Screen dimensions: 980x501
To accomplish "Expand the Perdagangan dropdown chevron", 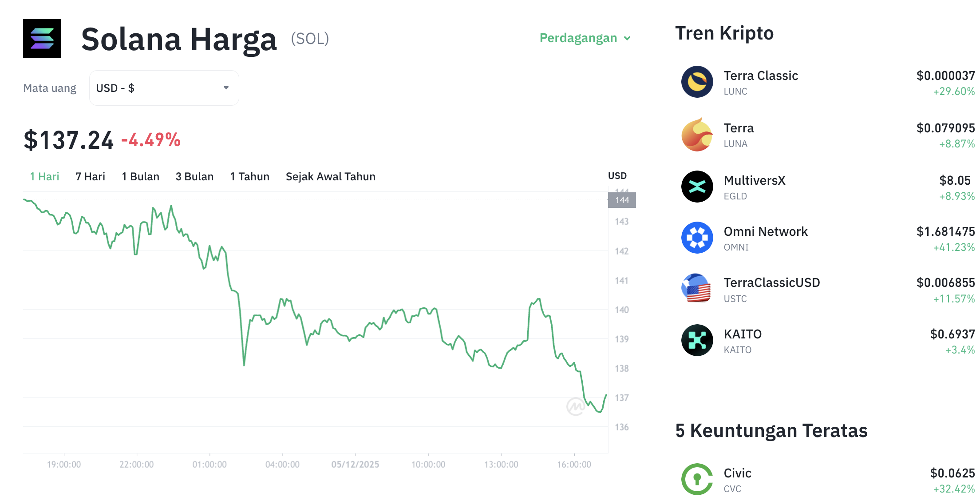I will pos(627,38).
